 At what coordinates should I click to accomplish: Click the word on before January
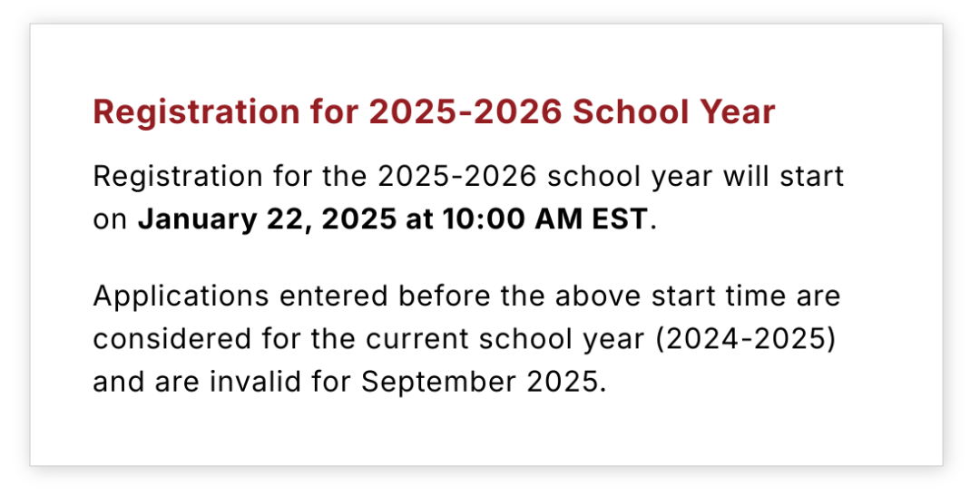[110, 220]
